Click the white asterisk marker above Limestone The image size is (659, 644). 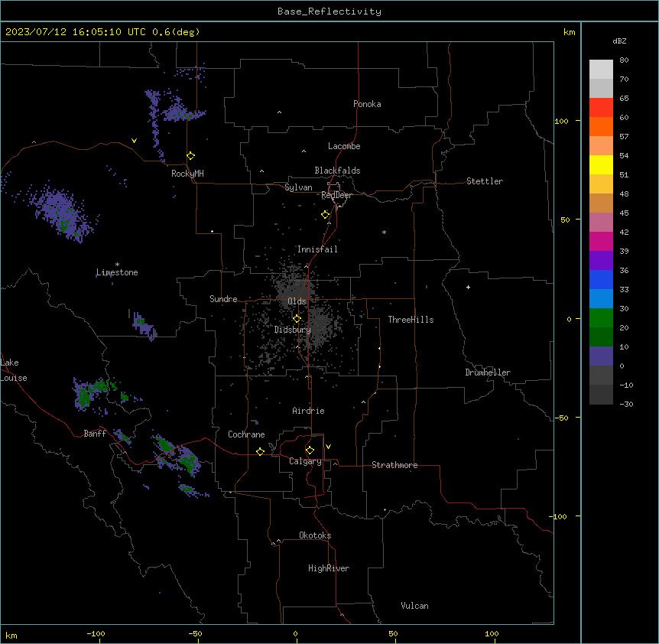click(117, 265)
